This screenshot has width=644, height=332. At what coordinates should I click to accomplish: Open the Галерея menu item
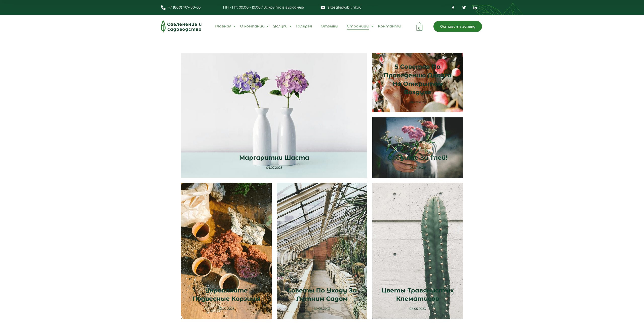click(304, 26)
